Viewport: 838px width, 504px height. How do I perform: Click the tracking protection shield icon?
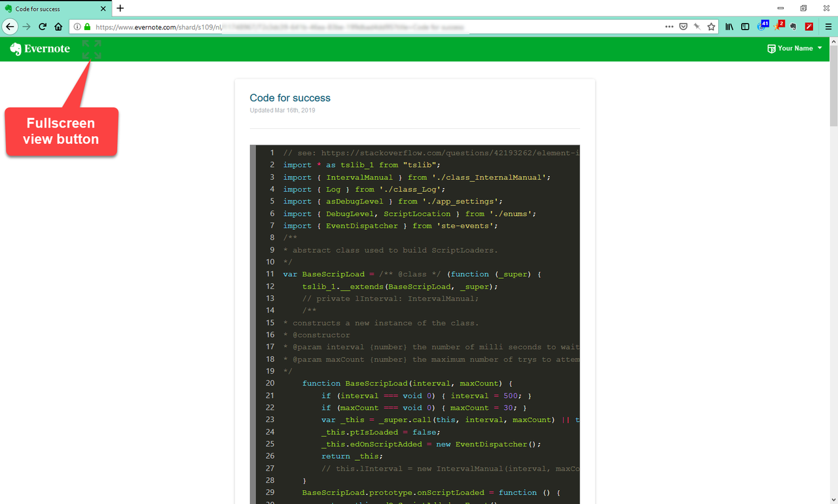tap(77, 27)
